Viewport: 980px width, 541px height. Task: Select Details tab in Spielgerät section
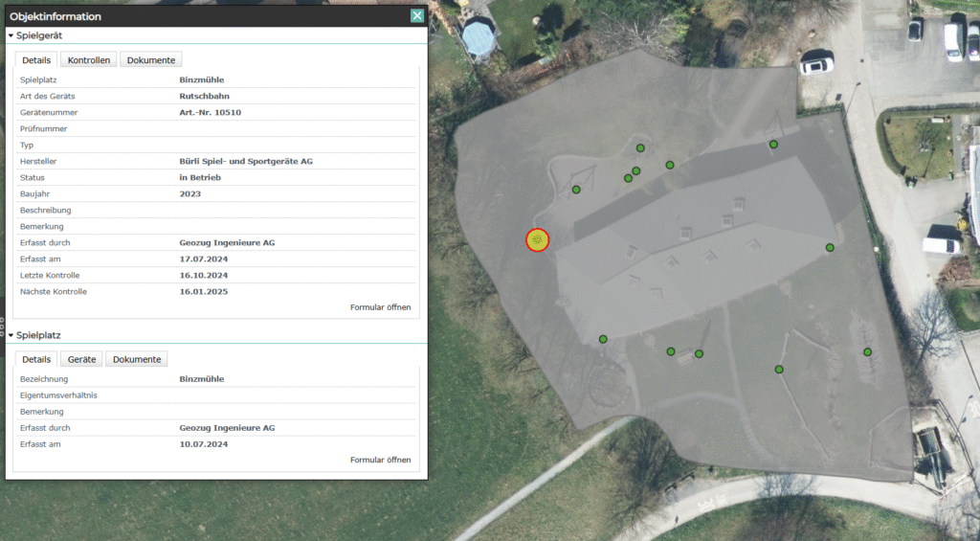coord(36,59)
